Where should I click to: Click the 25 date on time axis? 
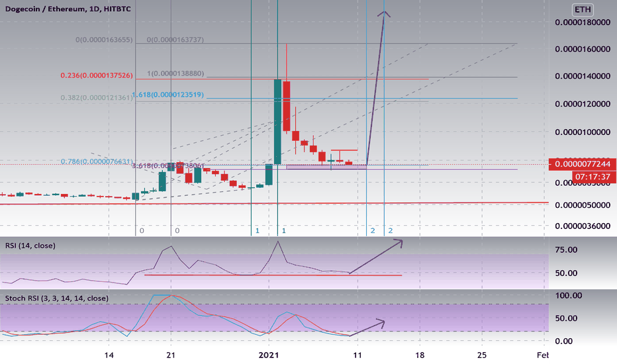click(x=482, y=355)
